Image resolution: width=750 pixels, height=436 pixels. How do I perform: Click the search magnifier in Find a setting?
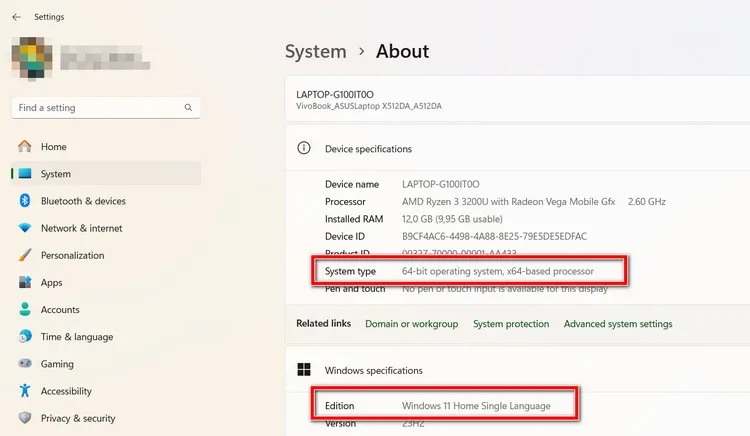coord(188,108)
